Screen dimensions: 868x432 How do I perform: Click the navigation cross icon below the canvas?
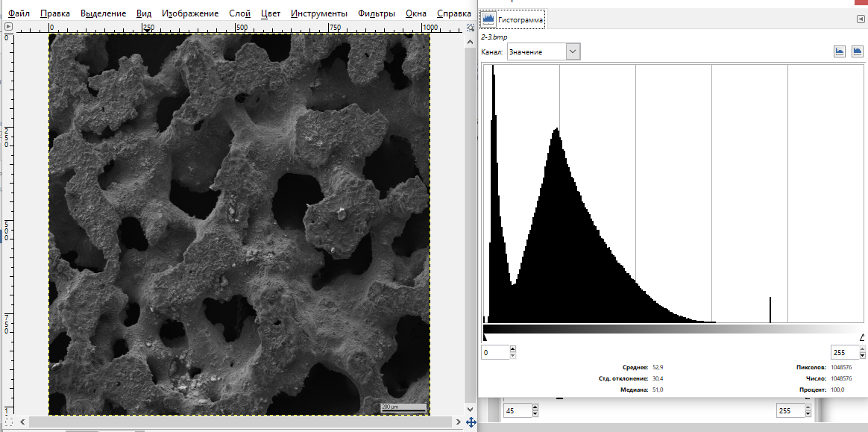tap(471, 422)
